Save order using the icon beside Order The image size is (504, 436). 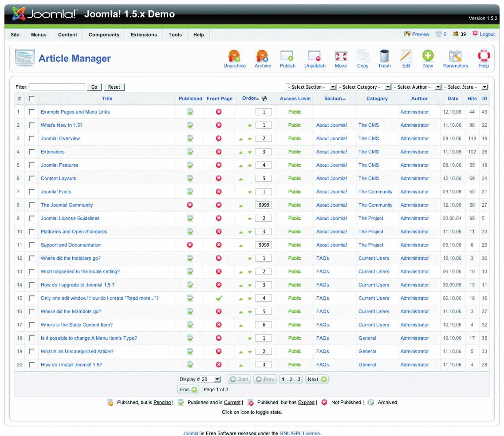tap(264, 98)
